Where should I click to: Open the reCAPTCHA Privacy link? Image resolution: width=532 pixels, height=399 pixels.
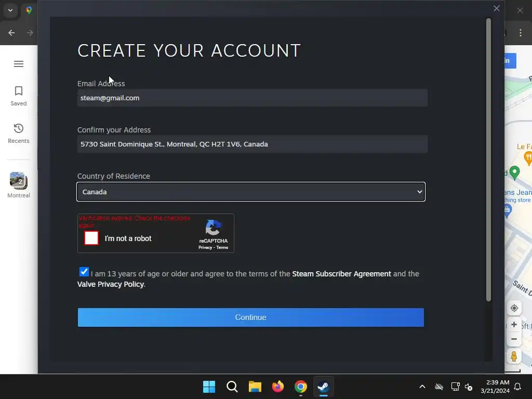point(205,248)
